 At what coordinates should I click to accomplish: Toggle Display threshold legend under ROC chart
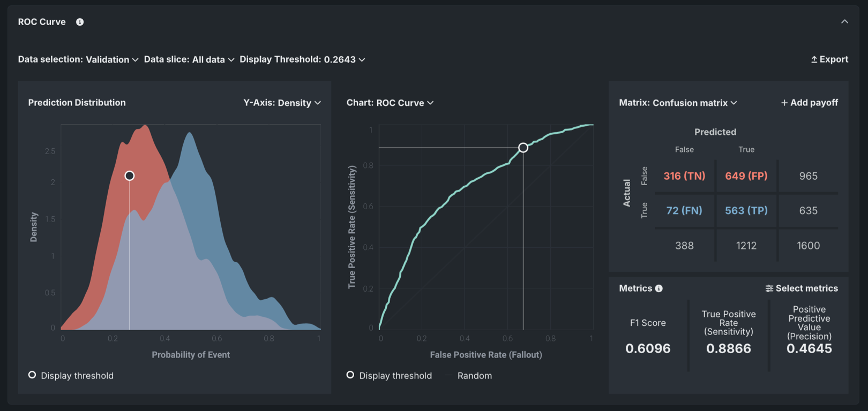(389, 376)
